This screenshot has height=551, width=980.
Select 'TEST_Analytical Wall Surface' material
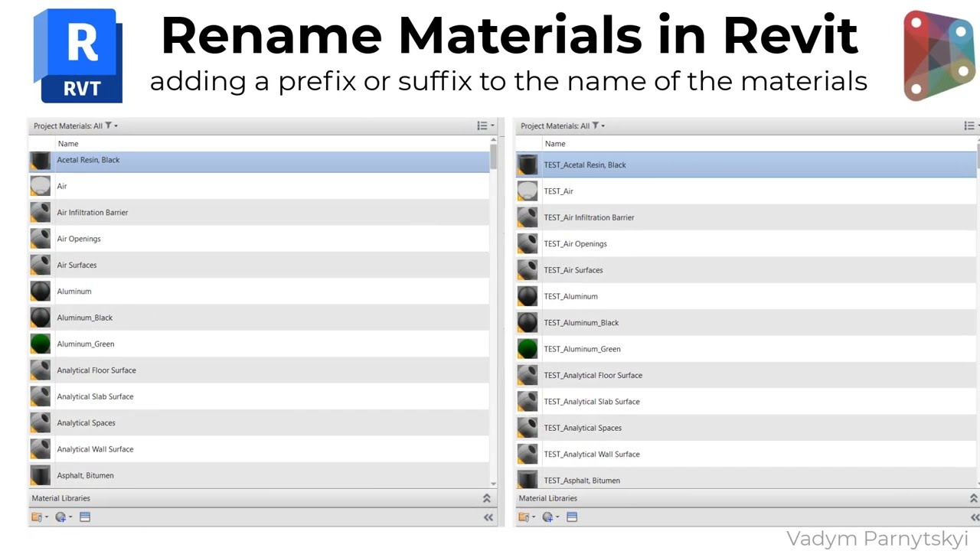click(746, 454)
